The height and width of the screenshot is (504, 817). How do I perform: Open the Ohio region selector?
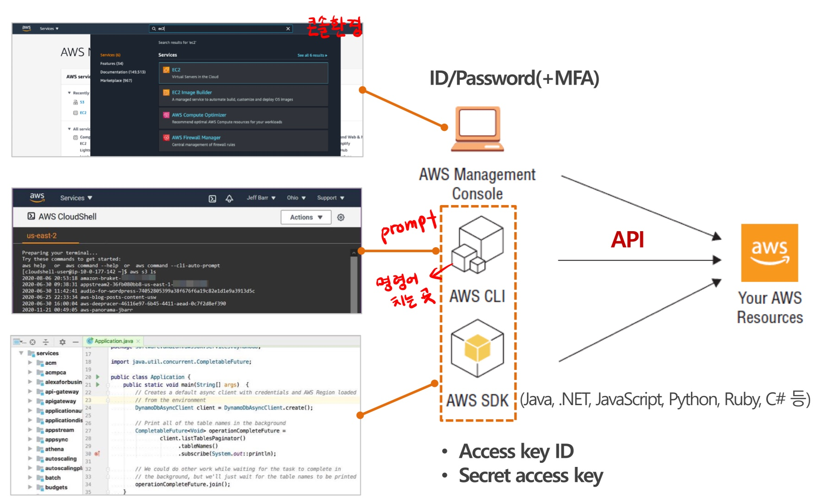(296, 198)
